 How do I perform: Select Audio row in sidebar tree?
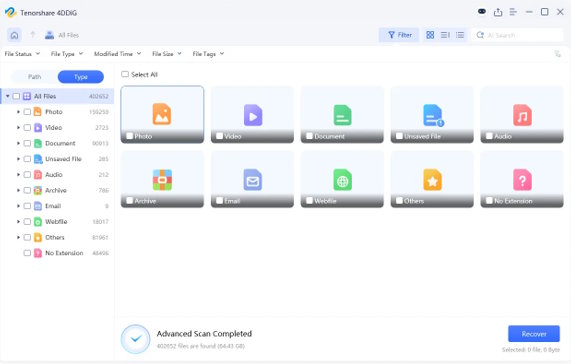pyautogui.click(x=58, y=174)
